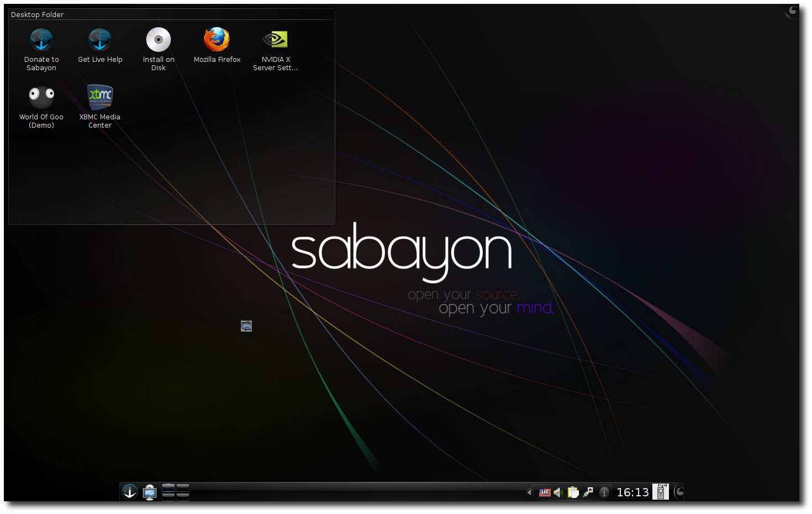Click the notifications info icon in the tray

[604, 492]
